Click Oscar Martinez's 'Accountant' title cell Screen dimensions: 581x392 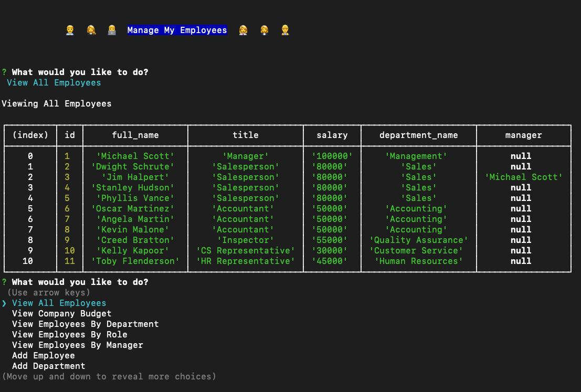click(243, 209)
